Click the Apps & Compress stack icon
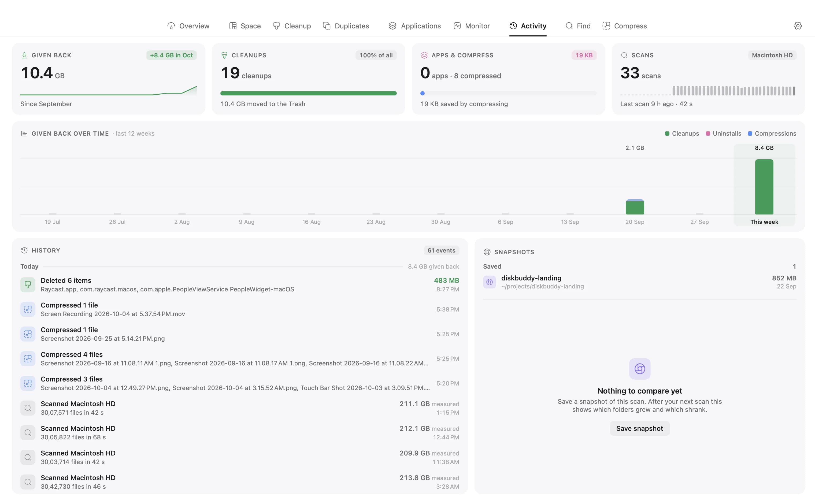Screen dimensions: 815x504 tap(424, 55)
